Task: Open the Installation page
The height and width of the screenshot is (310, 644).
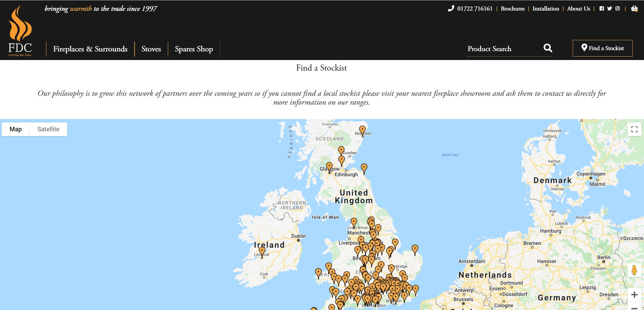Action: (545, 9)
